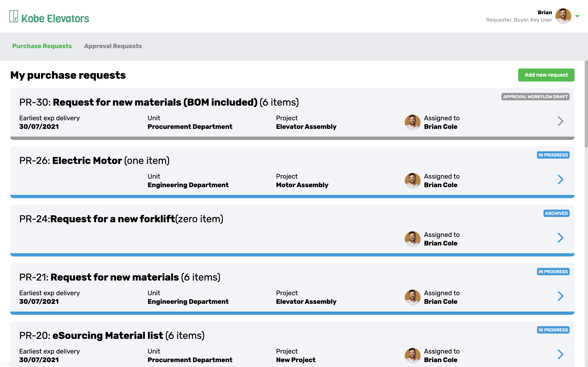Open Brian's profile avatar in the header
Image resolution: width=588 pixels, height=367 pixels.
point(564,16)
